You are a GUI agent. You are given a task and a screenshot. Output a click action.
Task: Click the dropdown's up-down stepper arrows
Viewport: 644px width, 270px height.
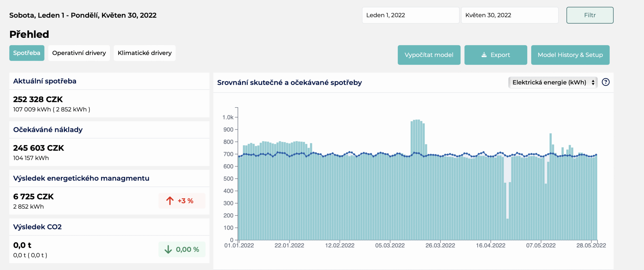pos(593,82)
